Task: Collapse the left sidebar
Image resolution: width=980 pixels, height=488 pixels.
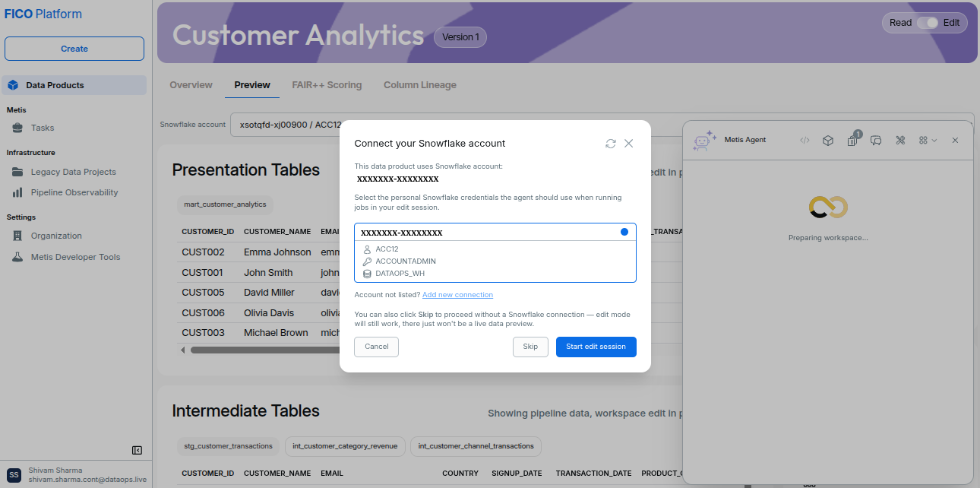Action: tap(137, 450)
